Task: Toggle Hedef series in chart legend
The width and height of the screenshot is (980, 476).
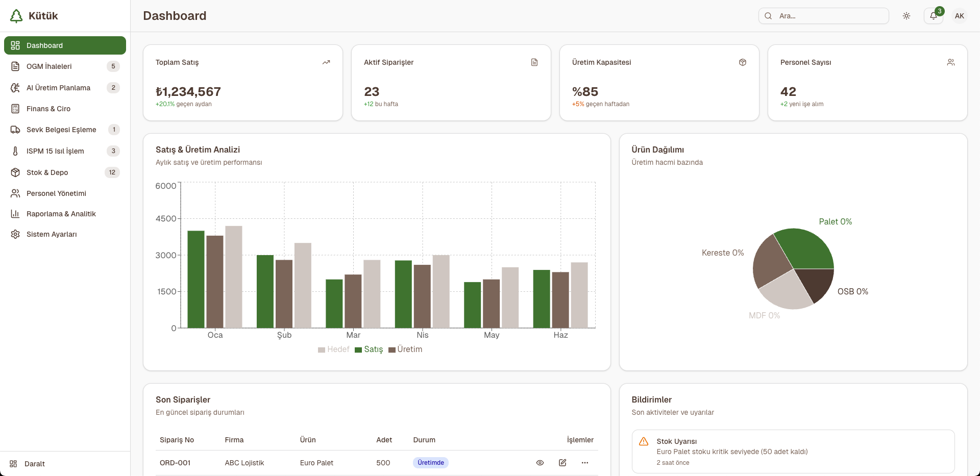Action: pyautogui.click(x=334, y=349)
